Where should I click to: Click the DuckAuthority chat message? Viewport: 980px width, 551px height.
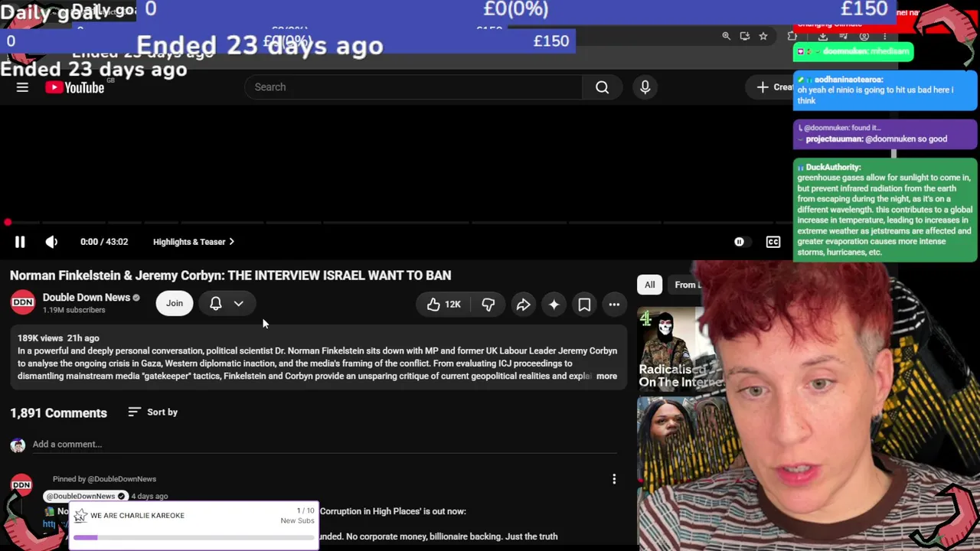[885, 210]
